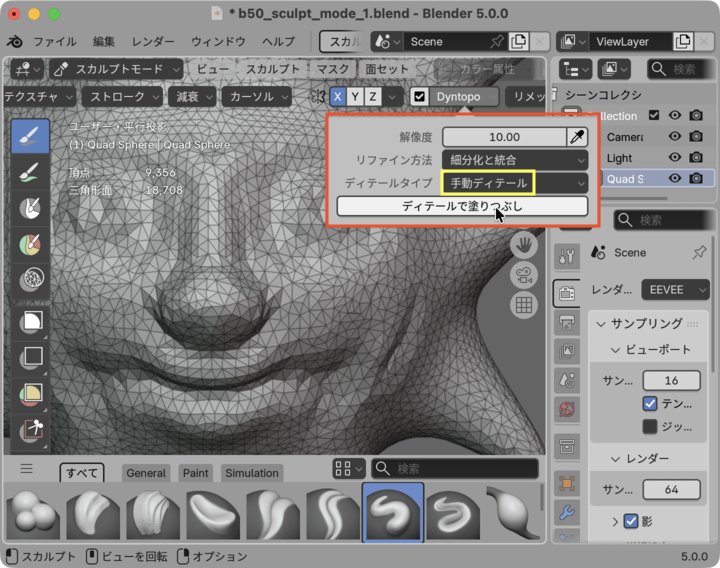Toggle the Dyntopo checkbox
The width and height of the screenshot is (720, 568).
(420, 96)
